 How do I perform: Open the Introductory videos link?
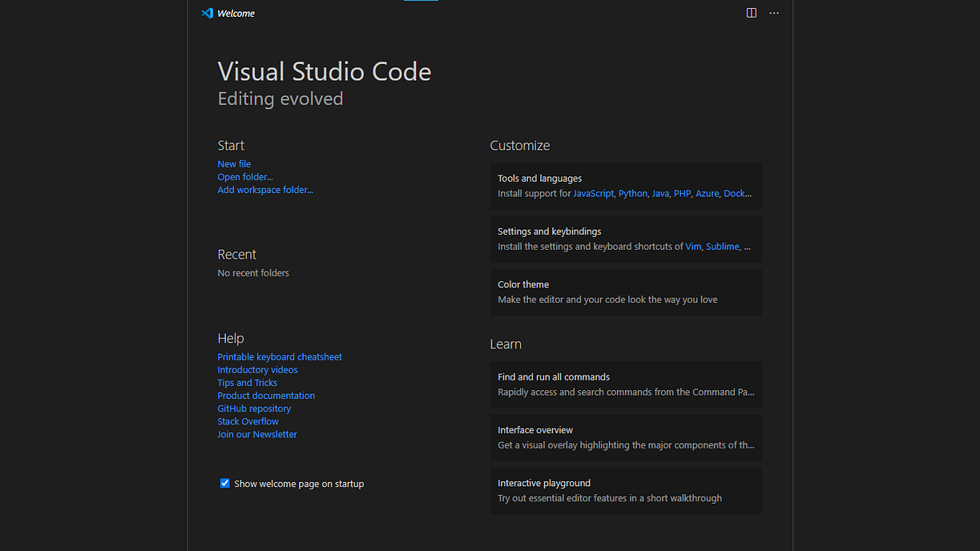tap(257, 370)
